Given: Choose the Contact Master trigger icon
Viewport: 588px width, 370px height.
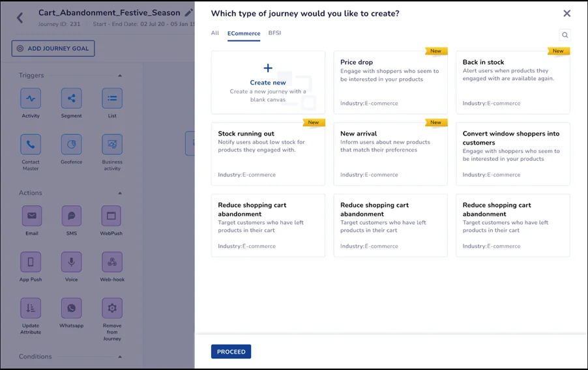Looking at the screenshot, I should coord(31,145).
